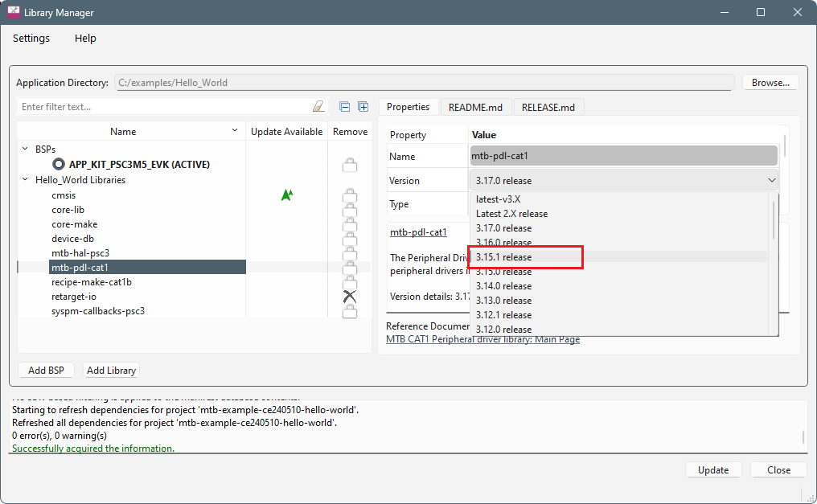The image size is (817, 504).
Task: Switch to the README.md tab
Action: 475,107
